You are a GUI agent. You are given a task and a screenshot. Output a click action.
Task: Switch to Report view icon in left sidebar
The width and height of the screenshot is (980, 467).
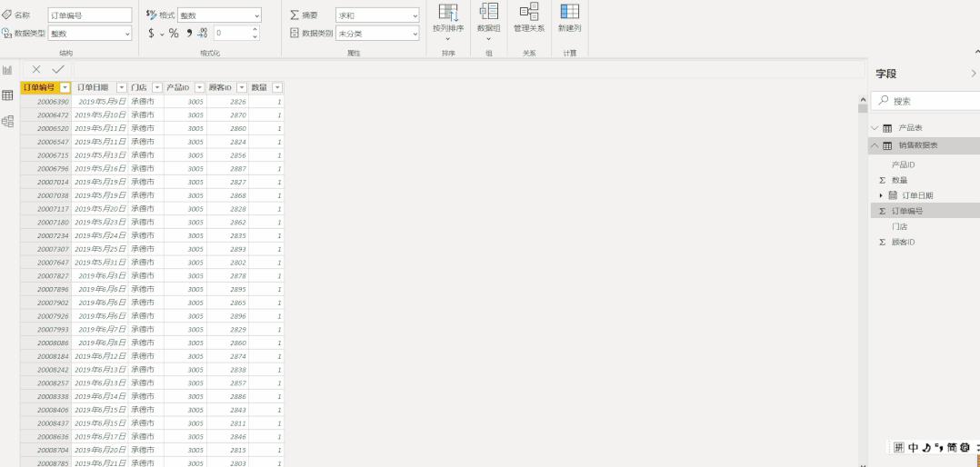(x=7, y=70)
